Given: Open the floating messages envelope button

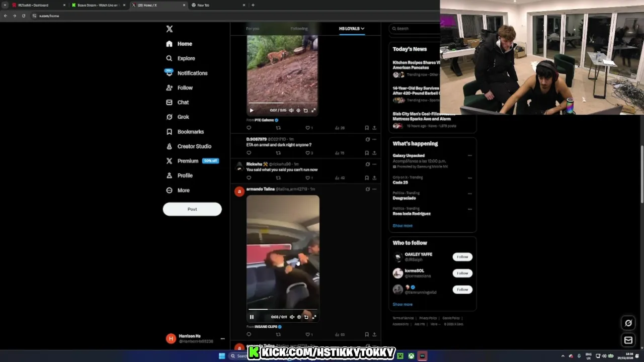Looking at the screenshot, I should coord(628,340).
